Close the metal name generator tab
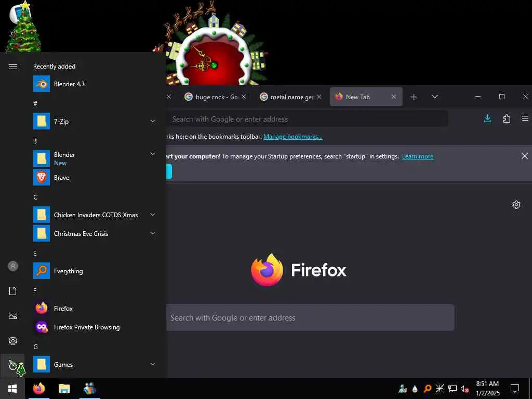Image resolution: width=532 pixels, height=399 pixels. (x=319, y=97)
